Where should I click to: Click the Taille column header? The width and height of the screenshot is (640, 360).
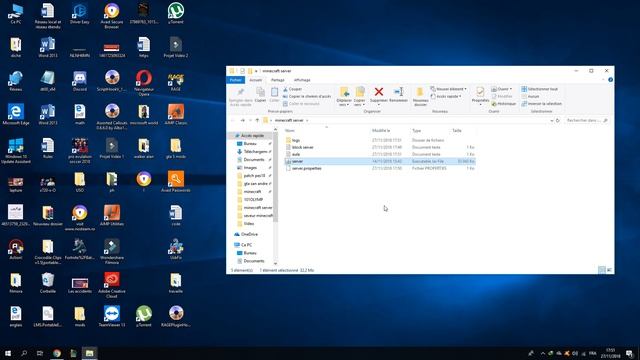click(x=457, y=131)
